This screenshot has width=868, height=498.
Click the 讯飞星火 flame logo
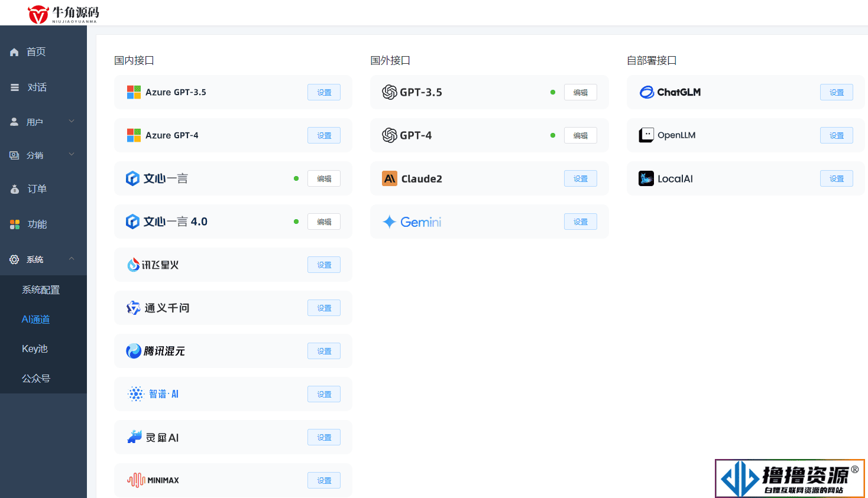click(x=134, y=265)
